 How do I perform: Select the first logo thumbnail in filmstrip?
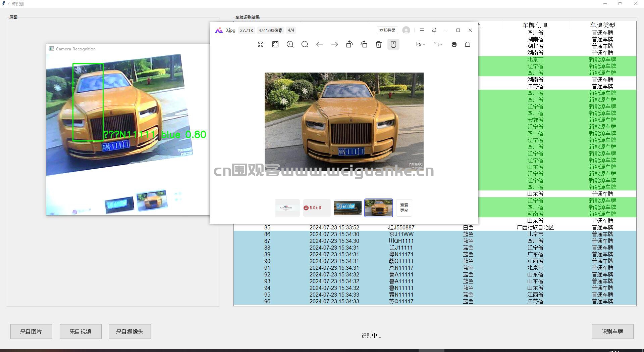coord(287,208)
